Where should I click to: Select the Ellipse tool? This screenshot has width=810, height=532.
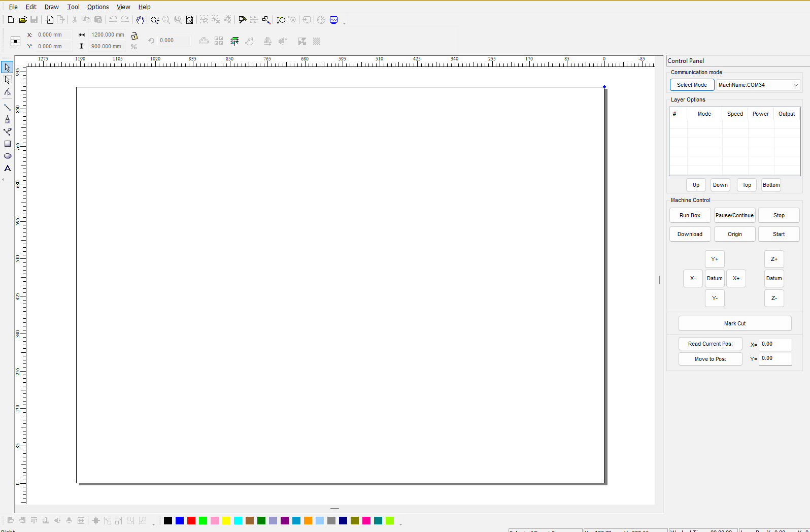7,156
